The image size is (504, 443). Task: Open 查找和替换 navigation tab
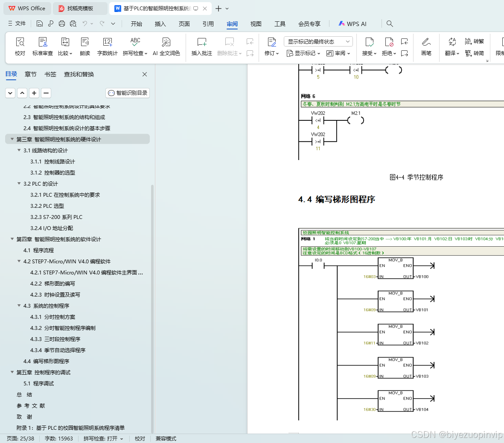tap(79, 74)
